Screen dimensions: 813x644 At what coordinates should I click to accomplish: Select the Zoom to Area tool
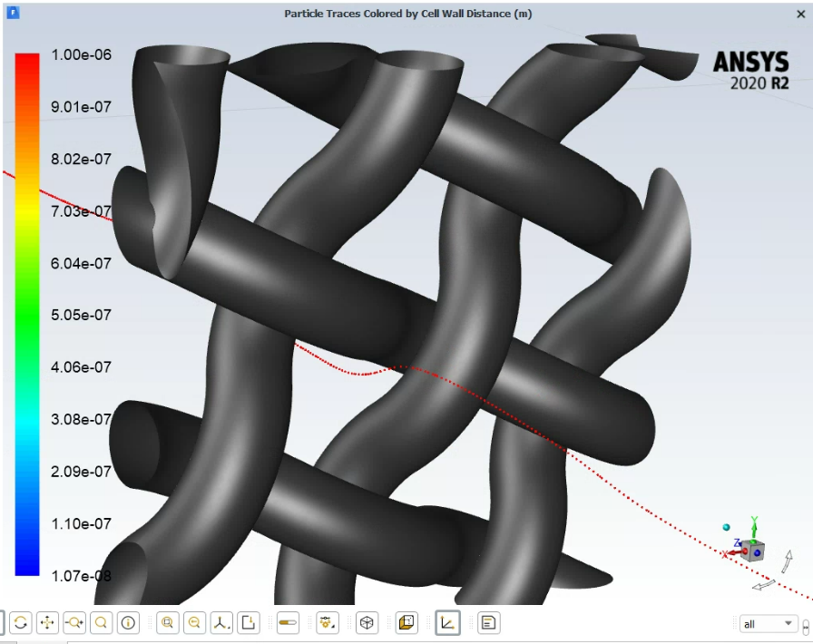(x=102, y=622)
